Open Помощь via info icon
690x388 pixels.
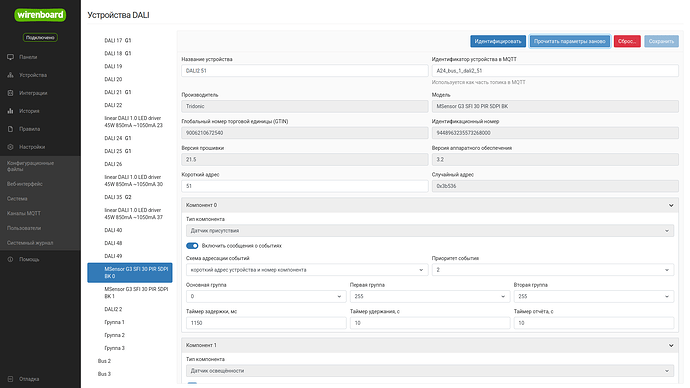coord(11,260)
